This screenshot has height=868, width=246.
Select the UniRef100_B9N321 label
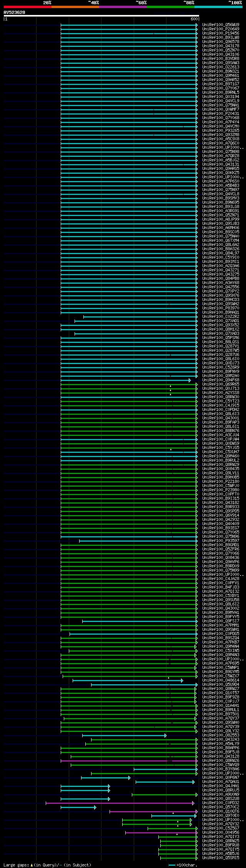click(x=221, y=71)
